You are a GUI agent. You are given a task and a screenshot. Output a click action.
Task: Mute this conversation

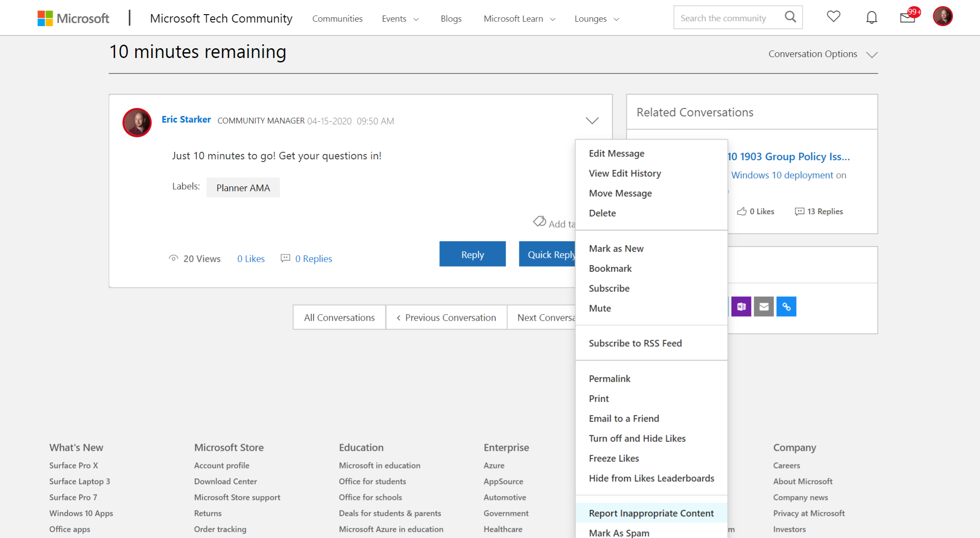[599, 308]
